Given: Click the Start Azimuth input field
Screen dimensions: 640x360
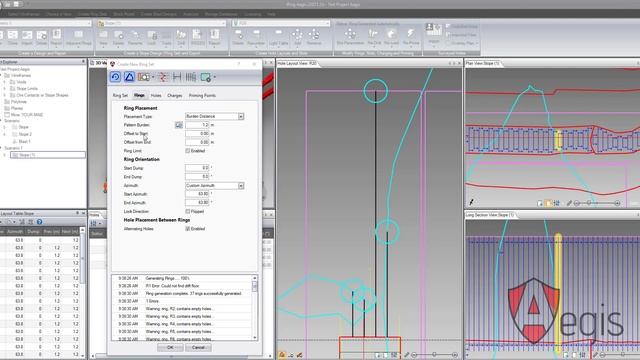Looking at the screenshot, I should pos(197,194).
